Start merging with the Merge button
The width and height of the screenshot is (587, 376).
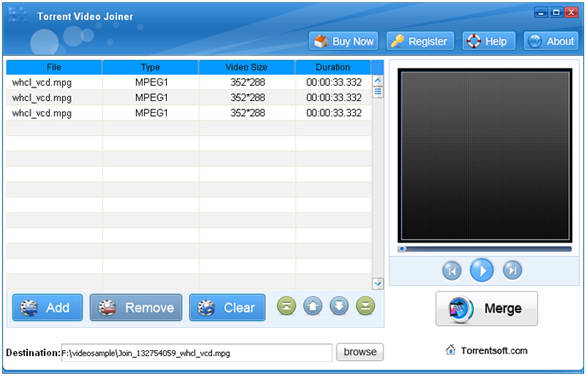[486, 309]
